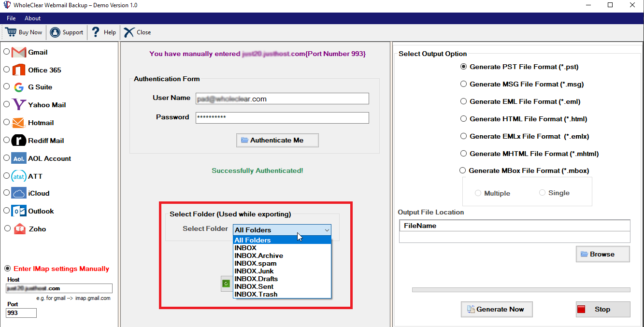
Task: Click the Hotmail envelope icon
Action: point(19,123)
